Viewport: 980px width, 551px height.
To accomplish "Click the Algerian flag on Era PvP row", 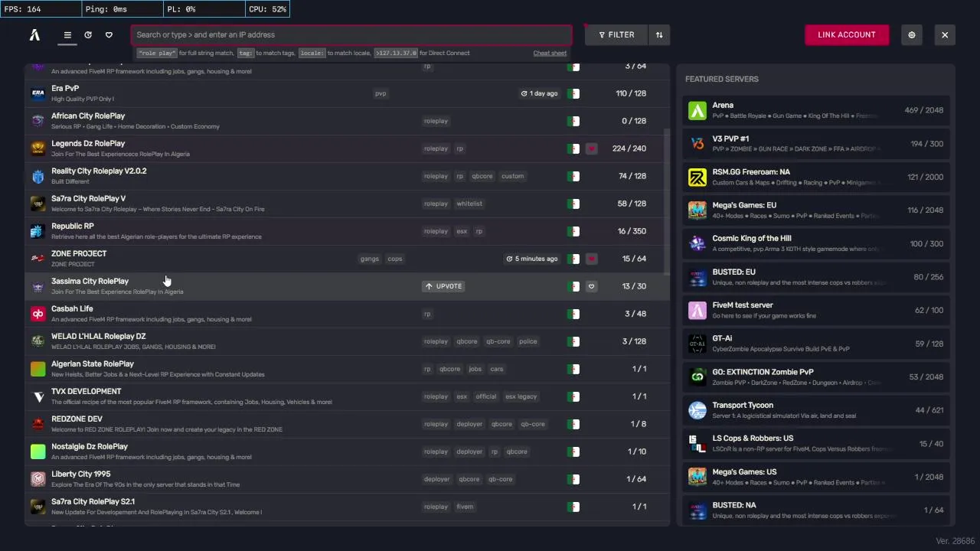I will [x=573, y=93].
